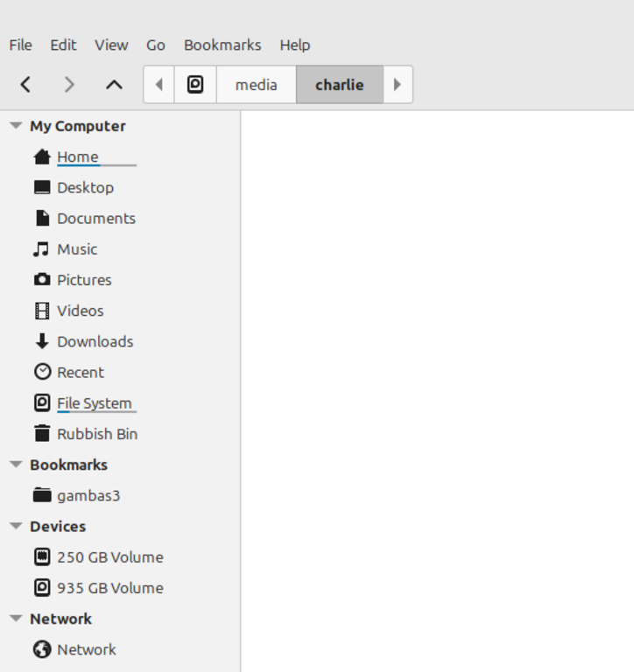634x672 pixels.
Task: Open File System in the sidebar
Action: pos(95,403)
